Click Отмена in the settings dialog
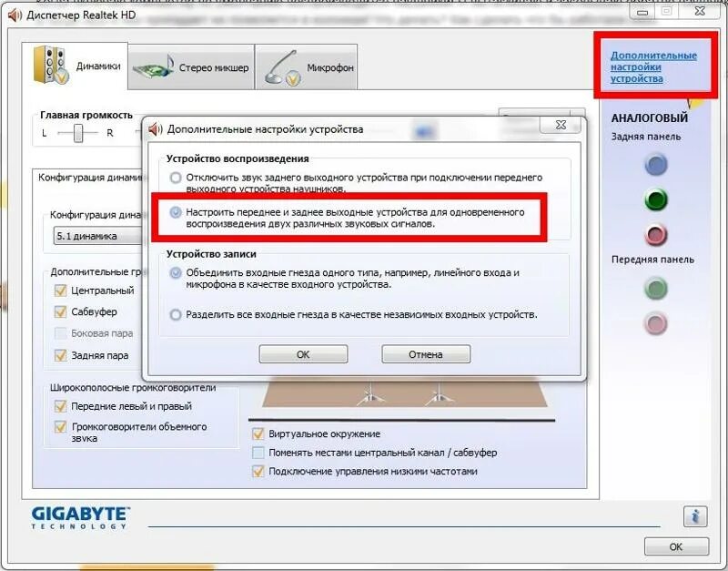Viewport: 728px width, 571px height. 426,354
